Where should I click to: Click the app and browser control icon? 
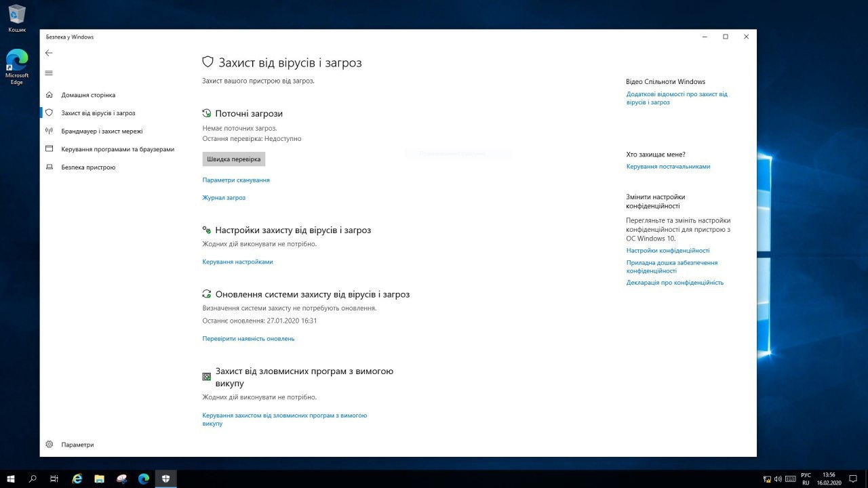[x=49, y=148]
